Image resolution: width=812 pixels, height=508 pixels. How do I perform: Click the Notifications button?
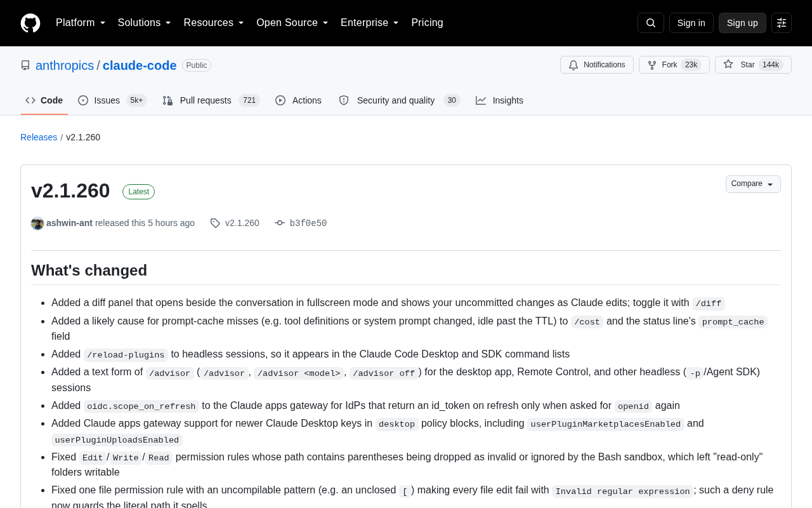597,65
